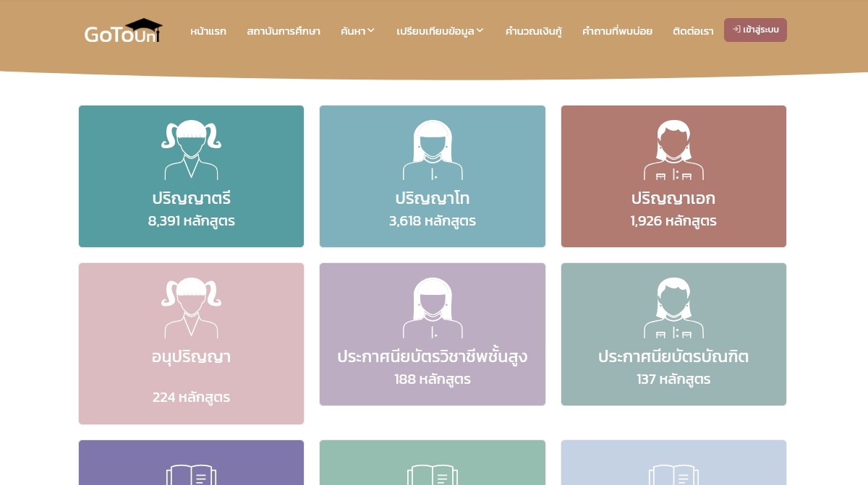Open the คำถามที่พบบ่อย FAQ page
This screenshot has width=868, height=485.
coord(617,31)
